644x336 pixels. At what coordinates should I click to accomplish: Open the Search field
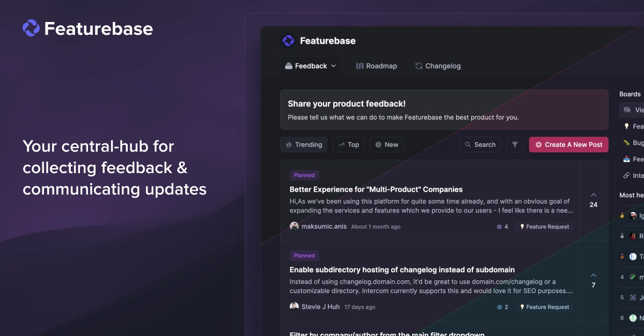[x=480, y=145]
